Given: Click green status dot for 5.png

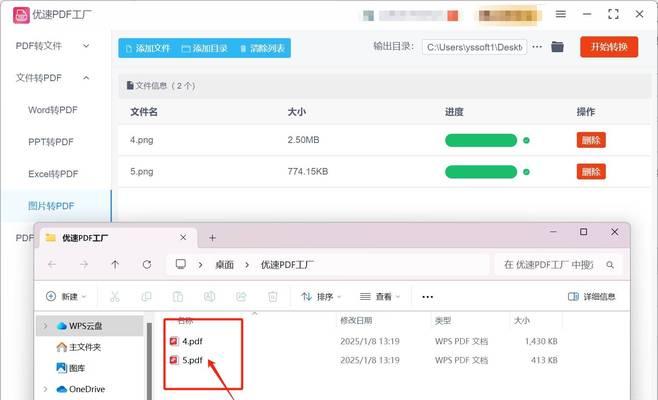Looking at the screenshot, I should (x=526, y=172).
